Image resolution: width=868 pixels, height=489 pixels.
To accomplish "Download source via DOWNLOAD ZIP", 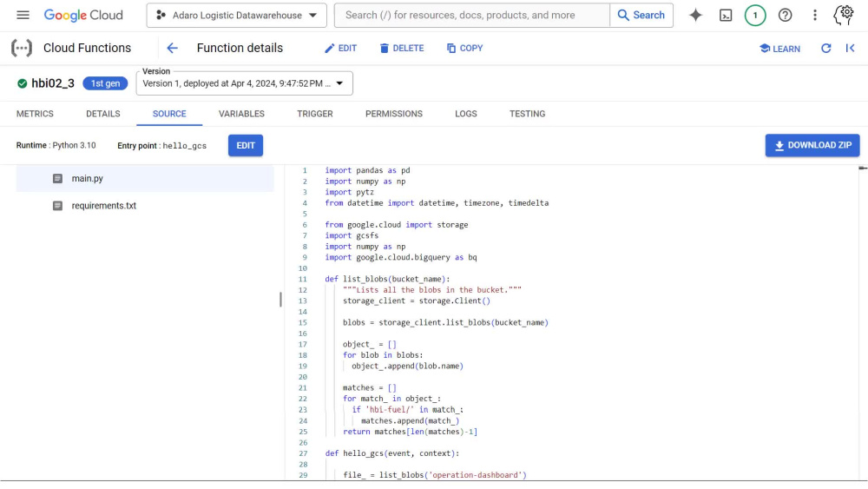I will tap(812, 145).
